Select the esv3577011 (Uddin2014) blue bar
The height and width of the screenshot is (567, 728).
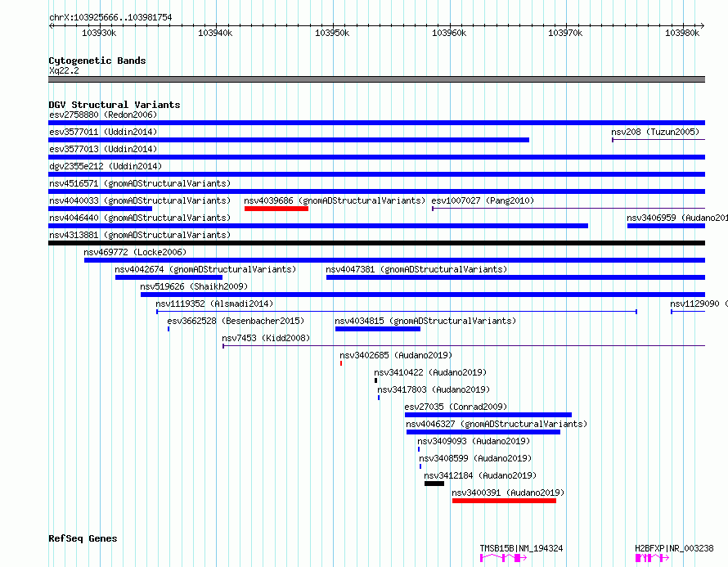289,140
